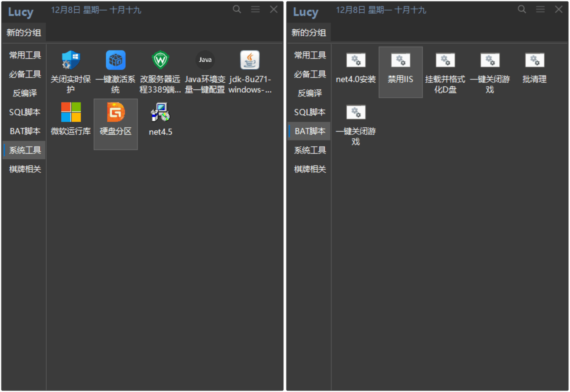
Task: Open SQL脚本 category in right window
Action: tap(310, 112)
